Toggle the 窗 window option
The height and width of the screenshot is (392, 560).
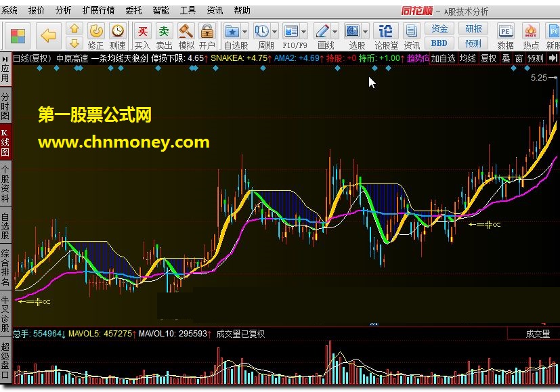coord(519,58)
